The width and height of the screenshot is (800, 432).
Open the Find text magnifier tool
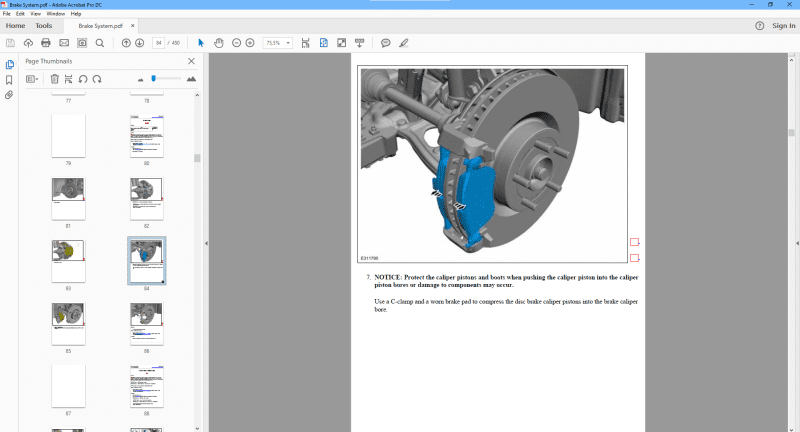pos(99,43)
